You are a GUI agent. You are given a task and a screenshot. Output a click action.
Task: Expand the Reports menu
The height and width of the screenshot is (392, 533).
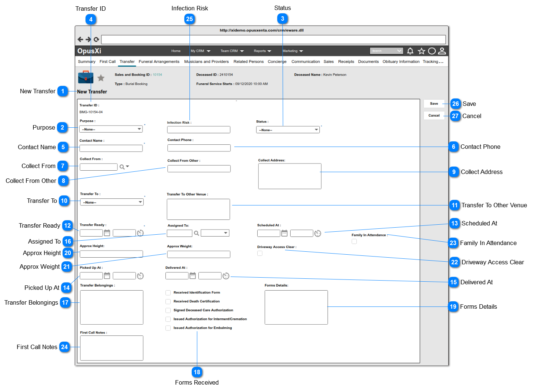tap(262, 51)
